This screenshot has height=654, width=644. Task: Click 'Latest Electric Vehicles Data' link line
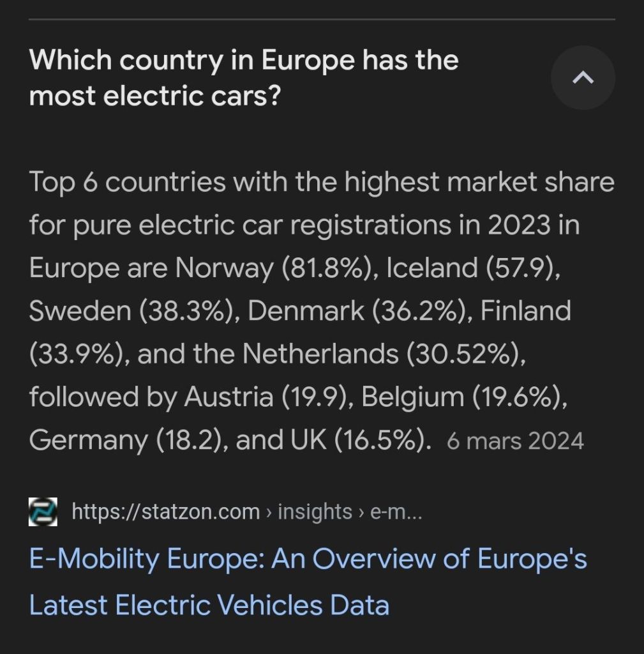pyautogui.click(x=209, y=604)
